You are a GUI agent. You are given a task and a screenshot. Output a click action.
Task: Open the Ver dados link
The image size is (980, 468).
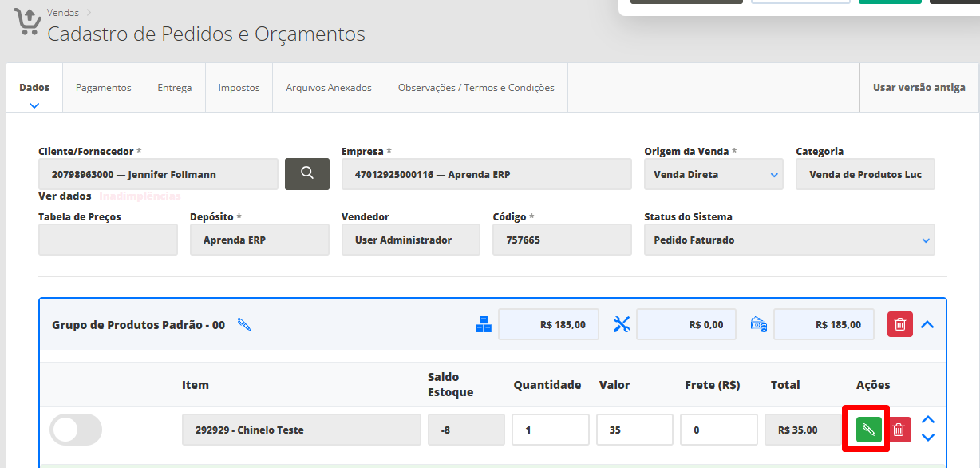coord(65,196)
